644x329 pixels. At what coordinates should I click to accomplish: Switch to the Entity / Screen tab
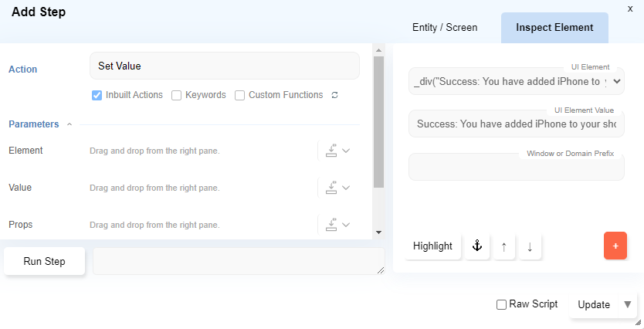pyautogui.click(x=445, y=28)
